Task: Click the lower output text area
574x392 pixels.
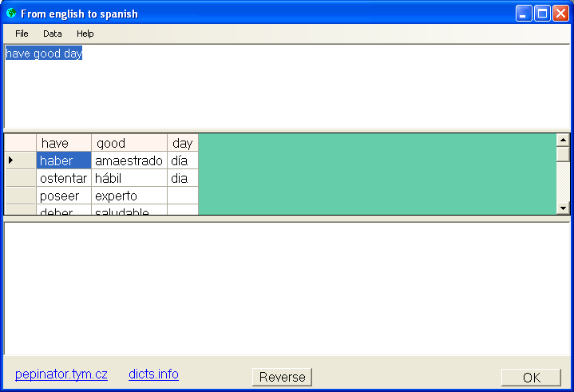Action: [x=287, y=288]
